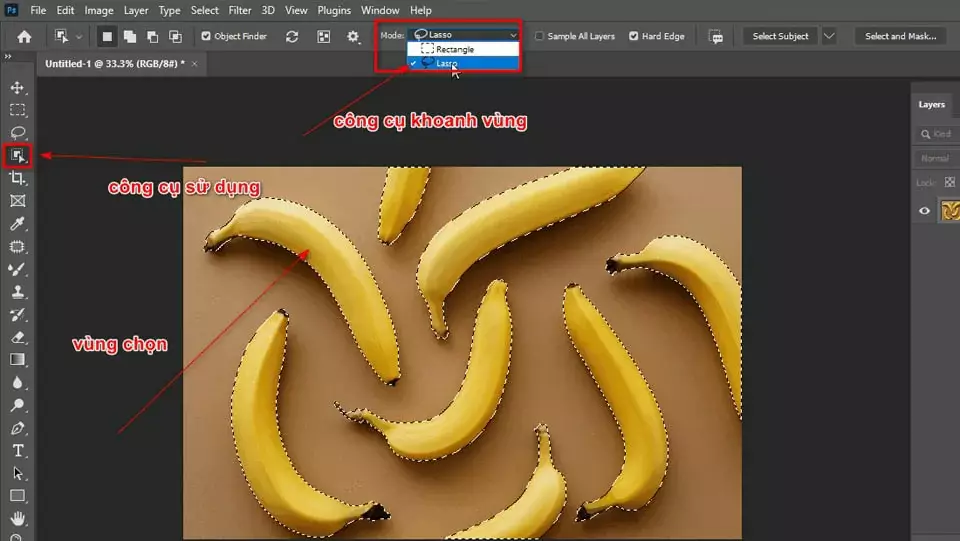Click Show All Objects icon

click(324, 37)
